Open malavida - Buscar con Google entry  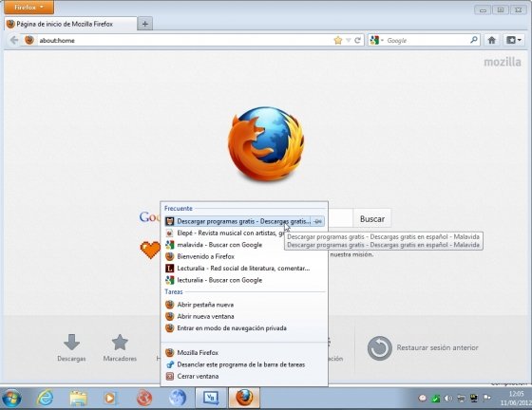244,245
